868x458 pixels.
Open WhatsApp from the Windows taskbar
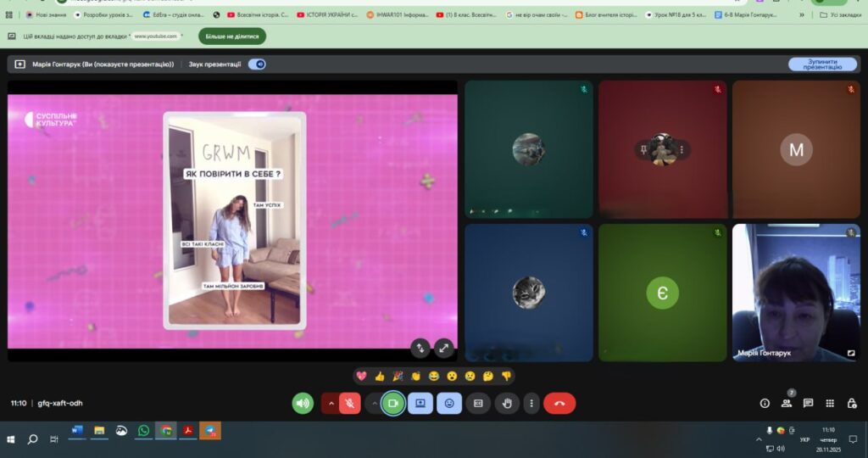tap(143, 431)
